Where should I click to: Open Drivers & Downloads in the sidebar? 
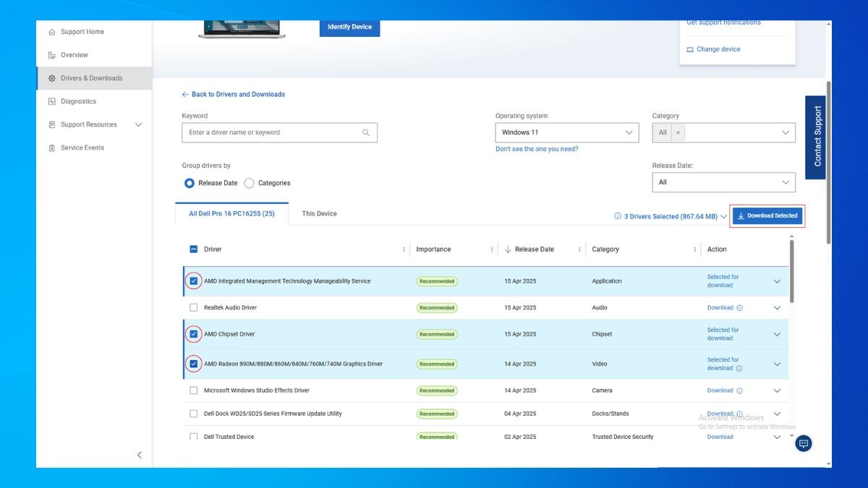click(94, 78)
